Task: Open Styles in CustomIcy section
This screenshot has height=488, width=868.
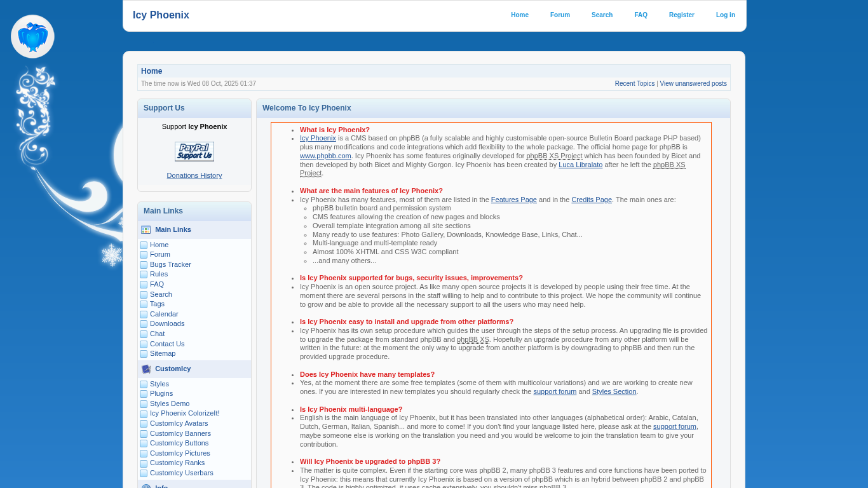Action: (159, 384)
